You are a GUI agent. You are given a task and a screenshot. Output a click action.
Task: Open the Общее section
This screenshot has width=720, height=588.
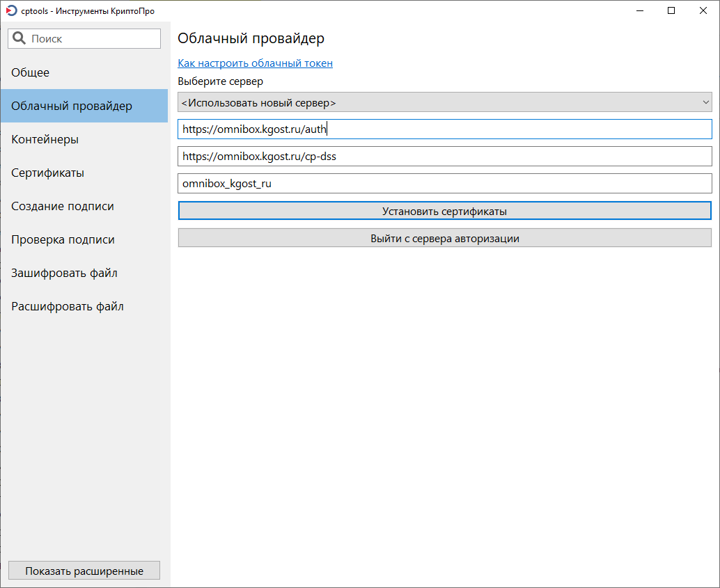[x=31, y=72]
